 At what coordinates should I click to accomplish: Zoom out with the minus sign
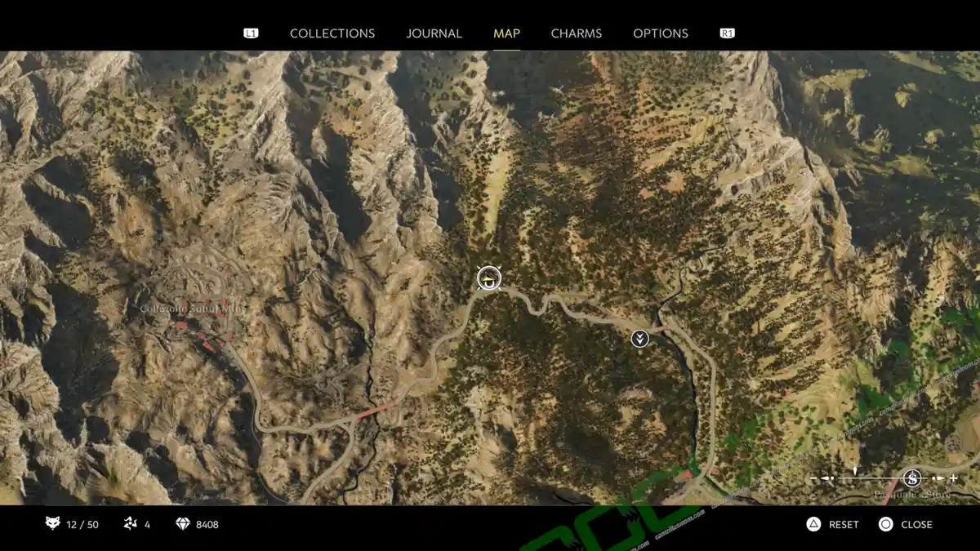coord(813,478)
